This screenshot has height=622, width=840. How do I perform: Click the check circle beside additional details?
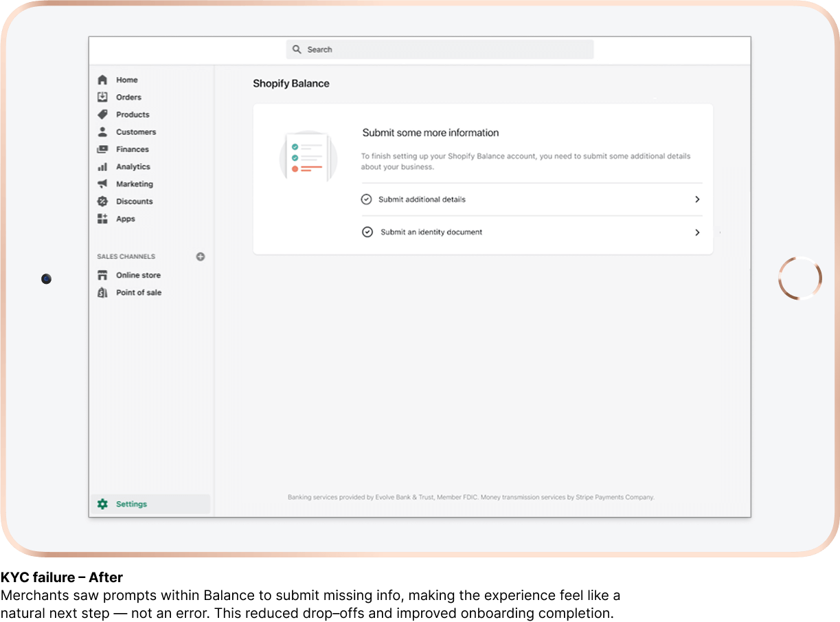click(x=366, y=199)
